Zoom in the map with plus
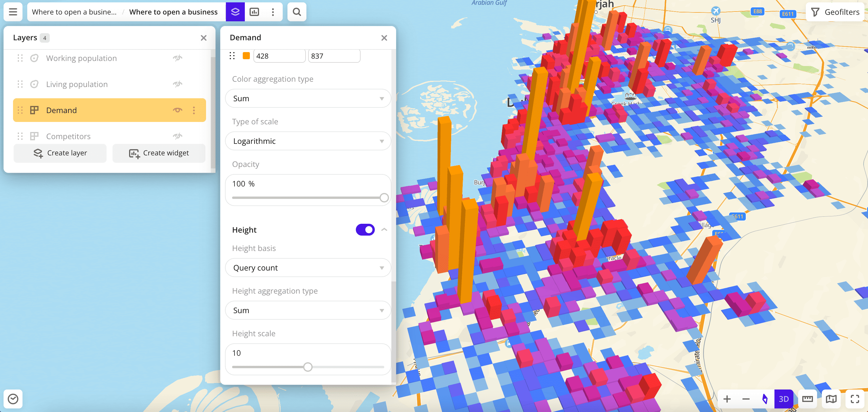Screen dimensions: 868x412 pos(727,399)
